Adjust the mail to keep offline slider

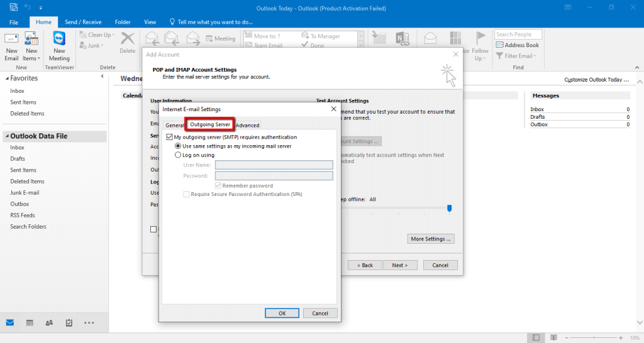[x=449, y=209]
